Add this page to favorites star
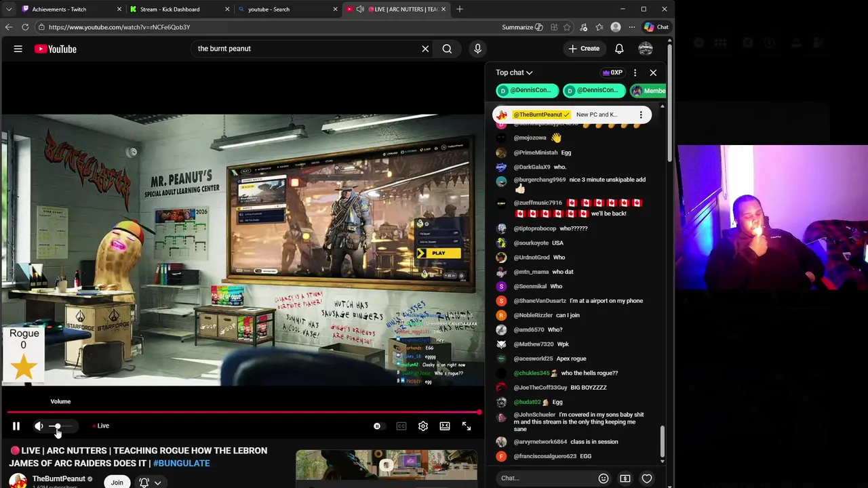868x488 pixels. pyautogui.click(x=567, y=27)
